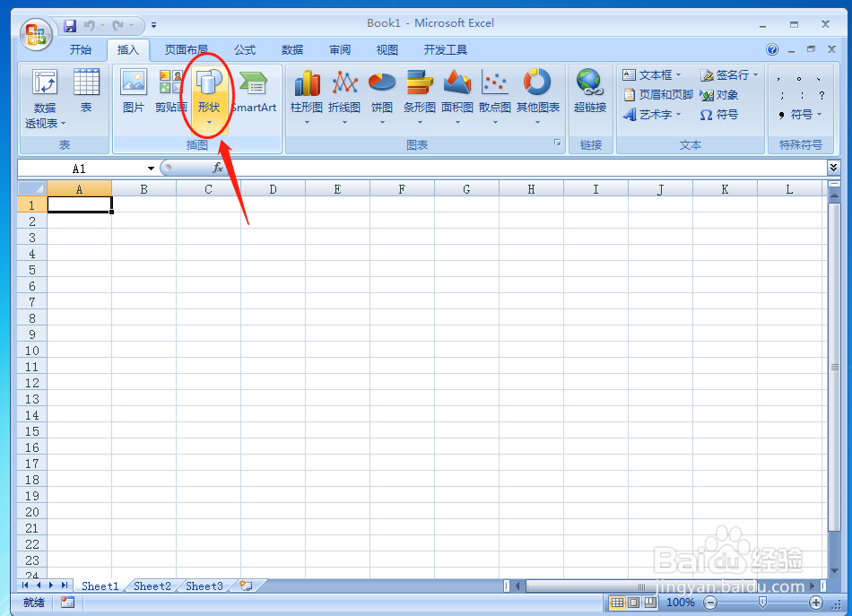Screen dimensions: 852x616
Task: Insert a table (表)
Action: [86, 91]
